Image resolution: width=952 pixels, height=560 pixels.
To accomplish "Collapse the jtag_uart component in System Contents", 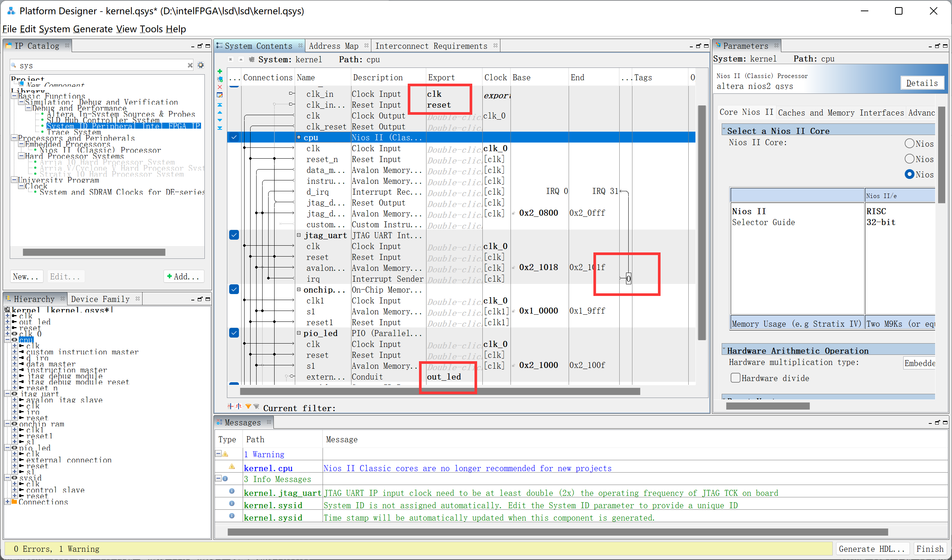I will [x=299, y=235].
